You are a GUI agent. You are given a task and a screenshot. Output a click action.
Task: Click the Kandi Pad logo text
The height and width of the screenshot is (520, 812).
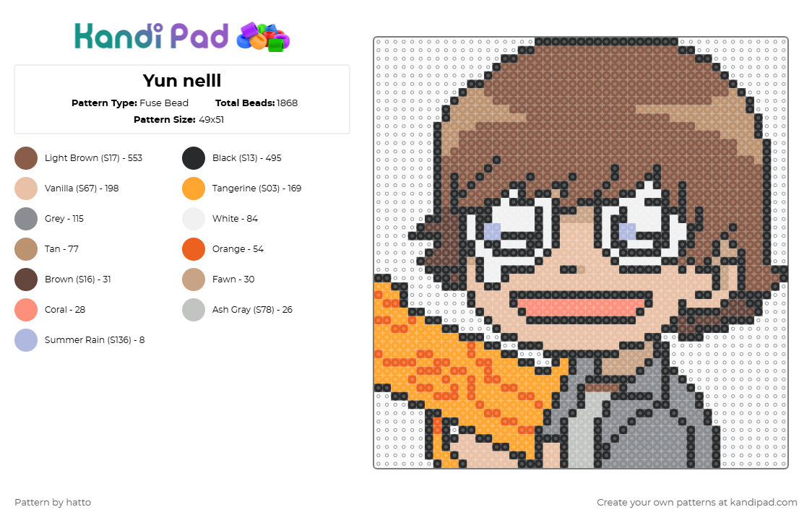coord(151,36)
